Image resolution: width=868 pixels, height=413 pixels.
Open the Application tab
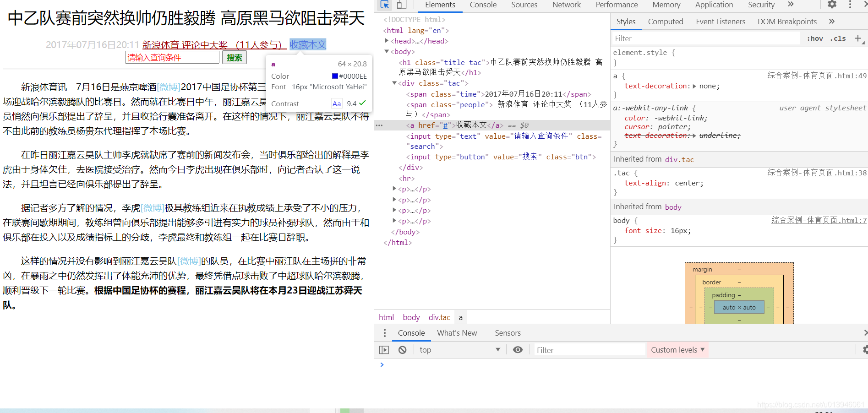pos(714,5)
